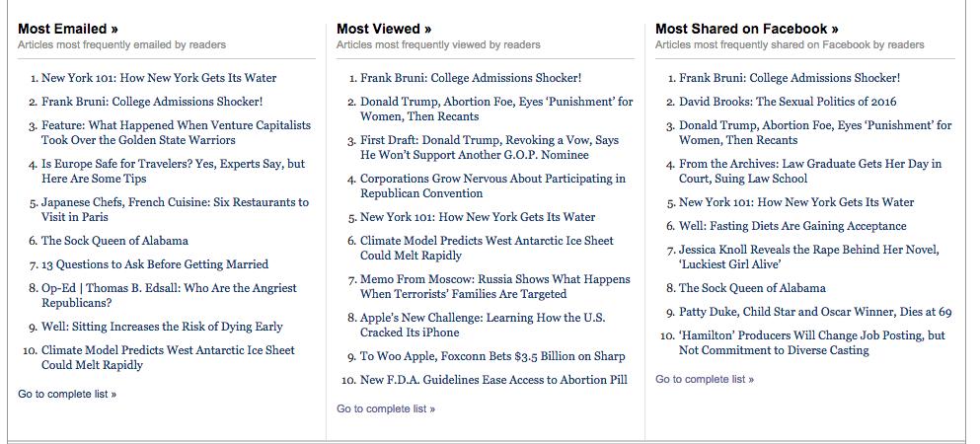Open the Most Shared on Facebook heading

click(x=746, y=29)
